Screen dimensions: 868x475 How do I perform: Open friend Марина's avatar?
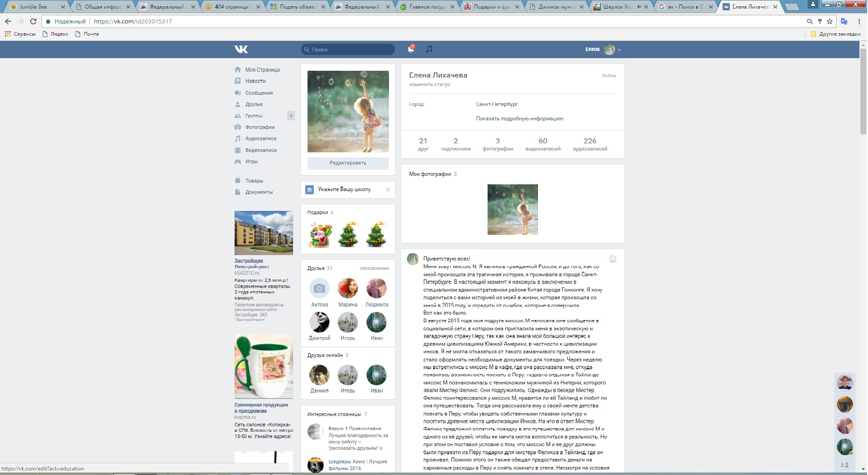click(x=348, y=288)
